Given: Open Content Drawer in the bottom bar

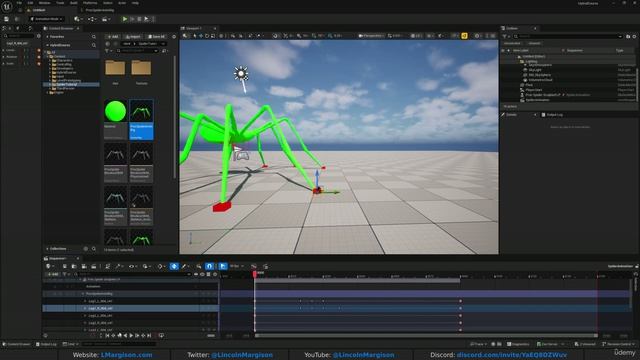Looking at the screenshot, I should [17, 344].
